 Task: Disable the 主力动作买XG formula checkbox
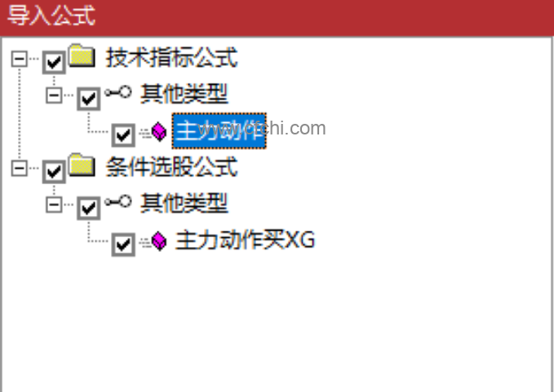[123, 244]
